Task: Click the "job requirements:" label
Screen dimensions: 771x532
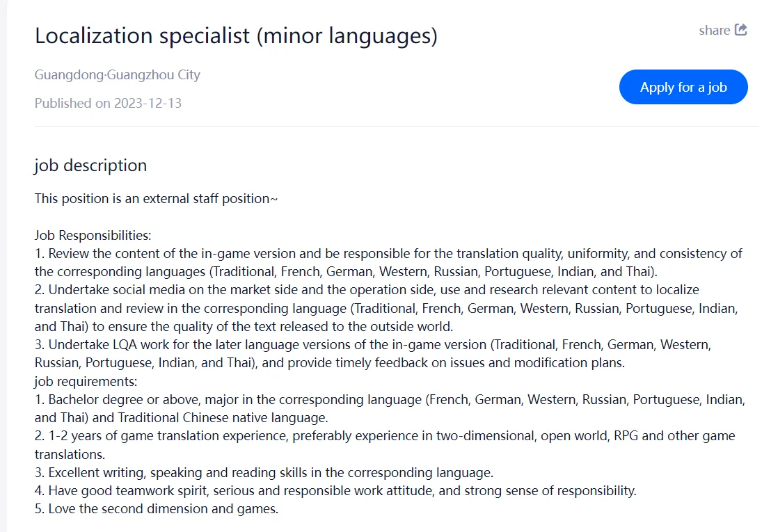Action: tap(86, 381)
